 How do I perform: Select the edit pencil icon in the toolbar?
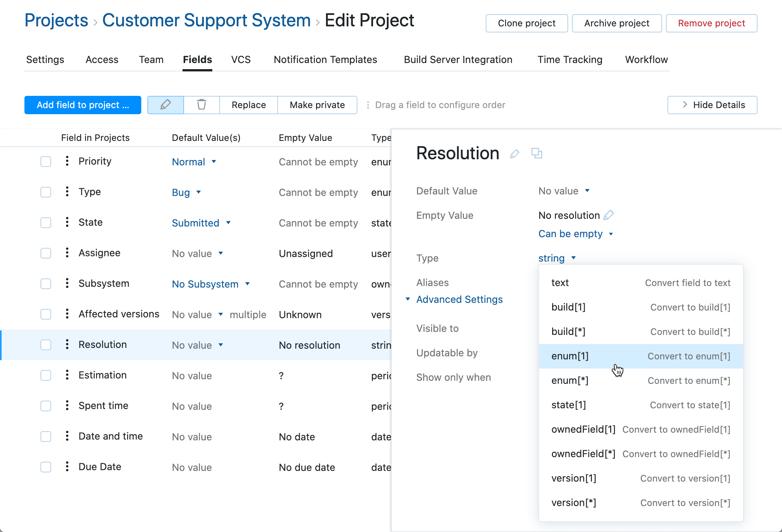[165, 105]
